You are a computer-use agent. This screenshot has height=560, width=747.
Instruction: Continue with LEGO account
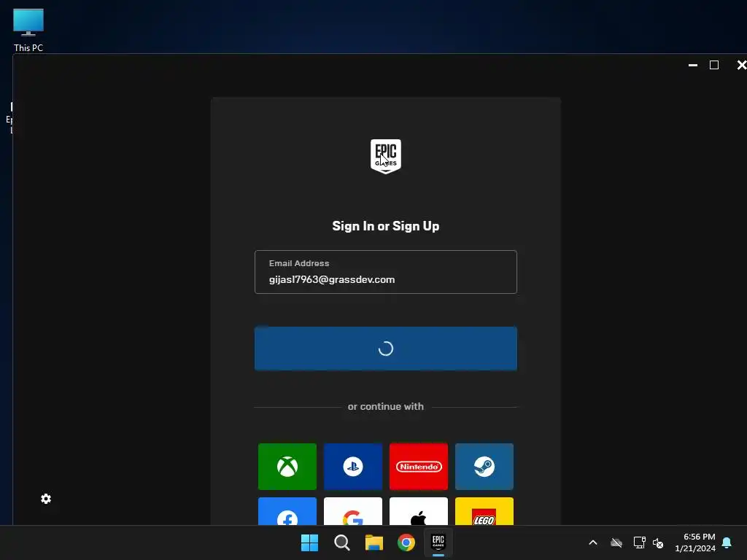[484, 511]
